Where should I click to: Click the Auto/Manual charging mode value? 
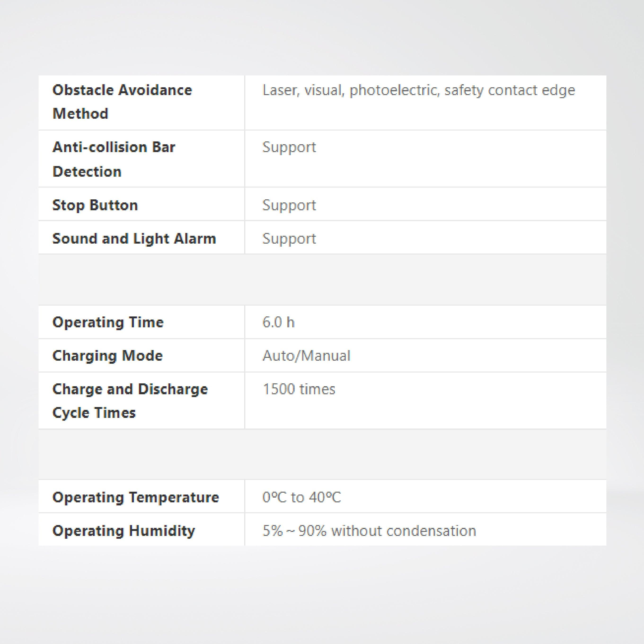(306, 356)
